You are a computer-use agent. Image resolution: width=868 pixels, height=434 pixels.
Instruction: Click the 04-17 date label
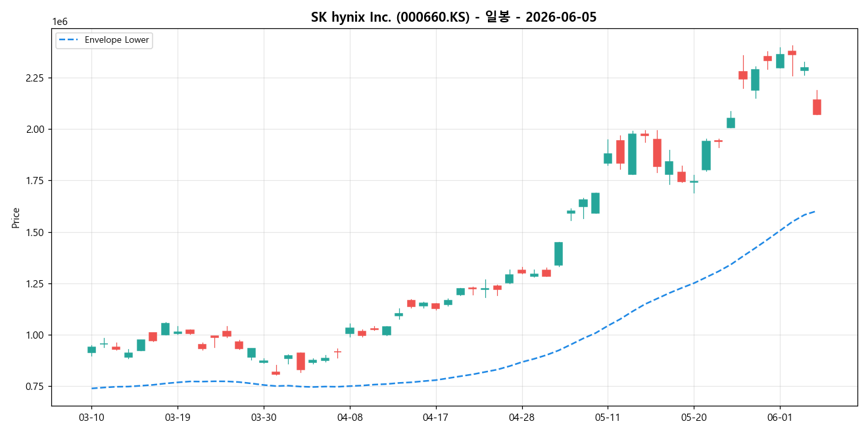tap(436, 417)
